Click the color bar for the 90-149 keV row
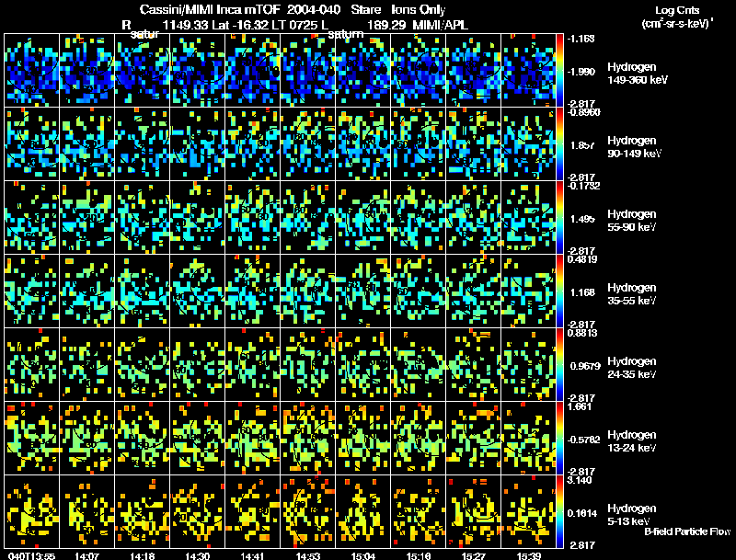The width and height of the screenshot is (736, 560). (559, 144)
